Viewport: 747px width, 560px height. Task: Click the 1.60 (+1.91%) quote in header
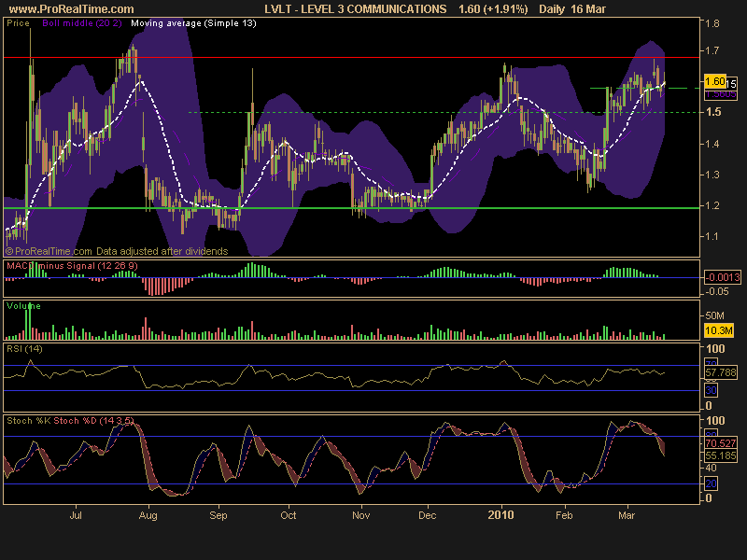(x=493, y=9)
